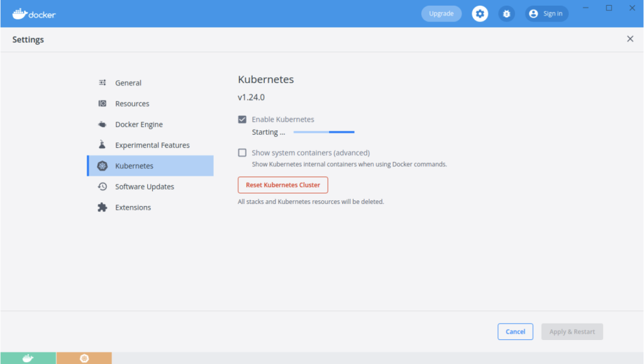Viewport: 644px width, 364px height.
Task: Click the Docker status whale in footer
Action: pyautogui.click(x=28, y=358)
